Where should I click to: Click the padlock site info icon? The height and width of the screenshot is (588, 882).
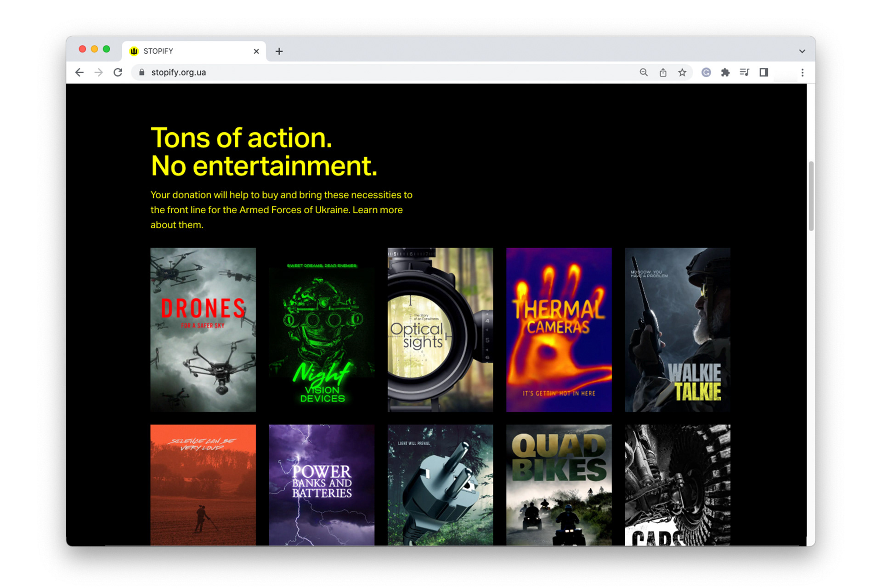pos(141,73)
